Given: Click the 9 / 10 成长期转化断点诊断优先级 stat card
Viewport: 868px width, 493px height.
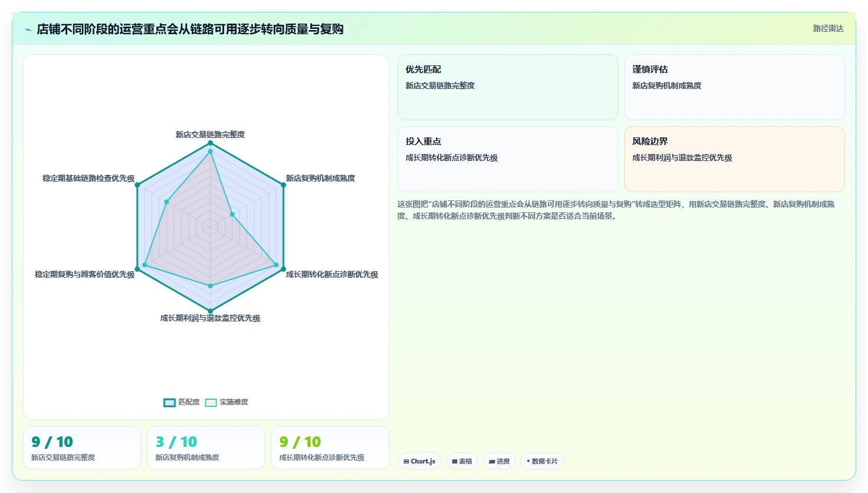Looking at the screenshot, I should click(330, 448).
